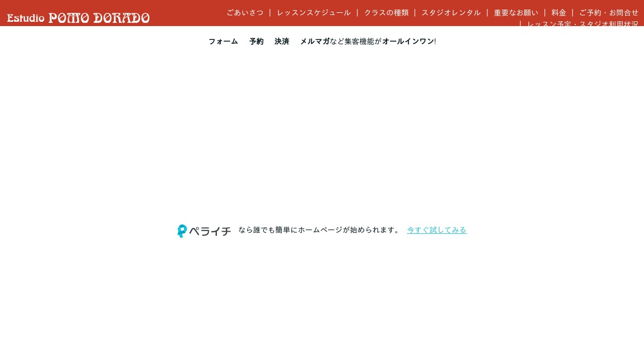Click the Peraichi P logo icon
The width and height of the screenshot is (644, 361).
pyautogui.click(x=182, y=231)
